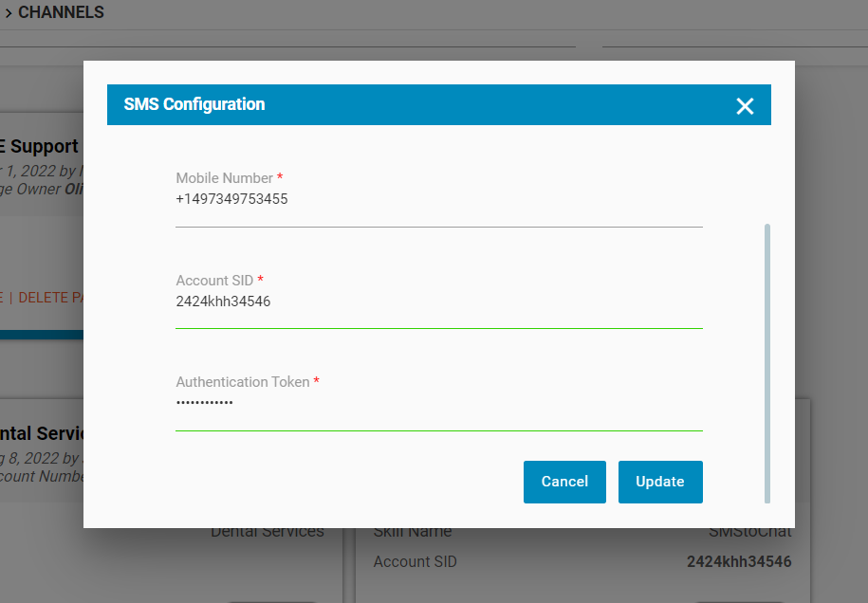Select the Authentication Token password field
The width and height of the screenshot is (868, 603).
[x=438, y=403]
